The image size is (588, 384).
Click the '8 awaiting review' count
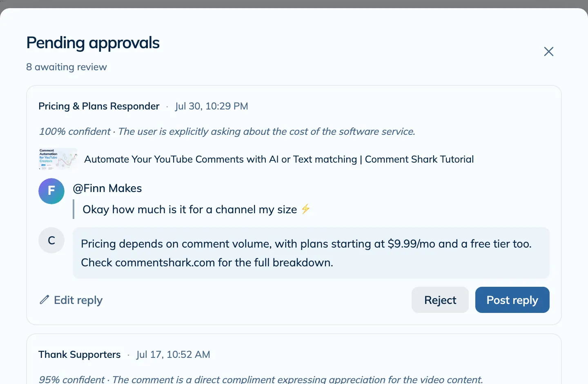coord(67,67)
